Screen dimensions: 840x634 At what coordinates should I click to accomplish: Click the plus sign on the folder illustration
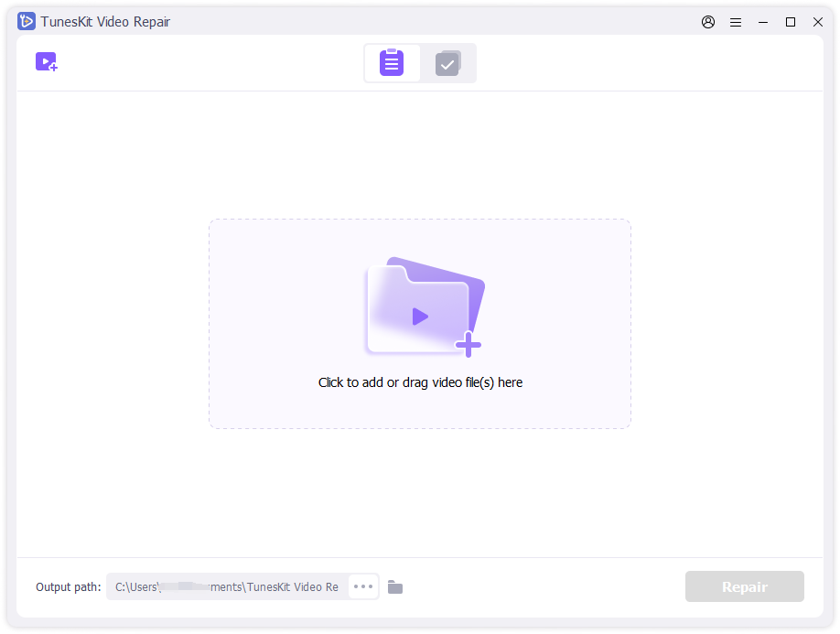tap(468, 345)
